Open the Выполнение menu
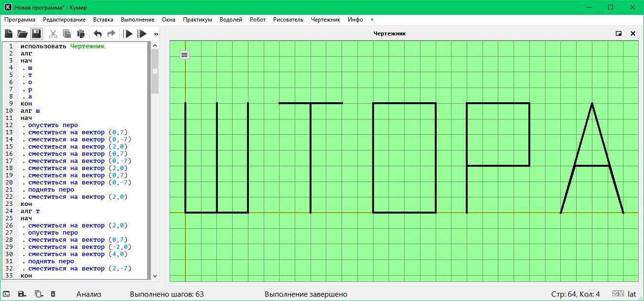This screenshot has width=644, height=301. (138, 20)
